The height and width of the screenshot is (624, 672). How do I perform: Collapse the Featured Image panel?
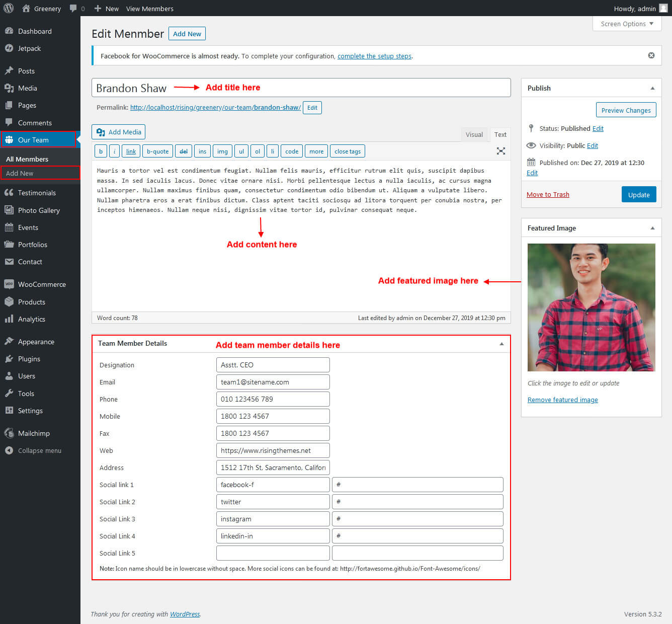click(652, 228)
